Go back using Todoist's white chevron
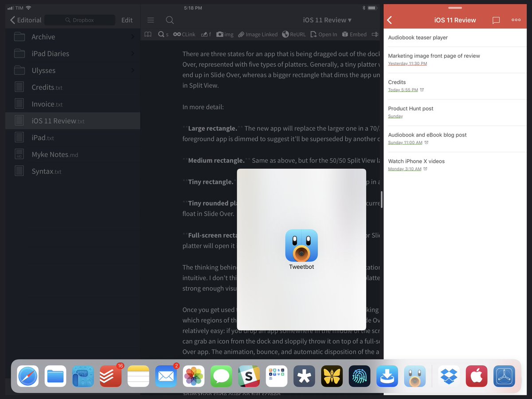Viewport: 532px width, 399px height. [390, 20]
